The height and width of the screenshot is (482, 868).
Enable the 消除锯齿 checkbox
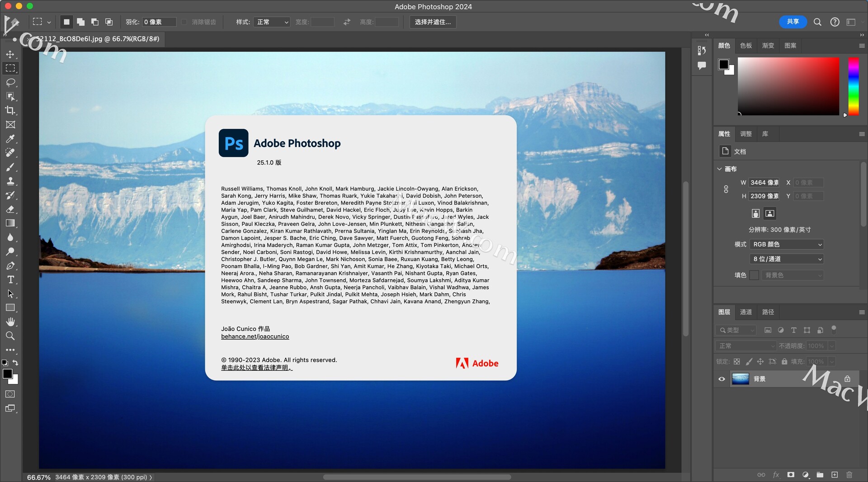184,22
